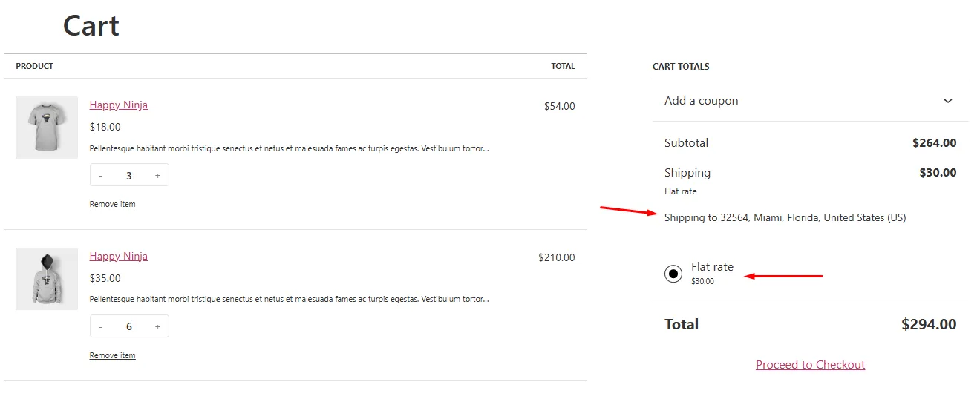Click the $294.00 total amount
The height and width of the screenshot is (402, 980).
929,324
